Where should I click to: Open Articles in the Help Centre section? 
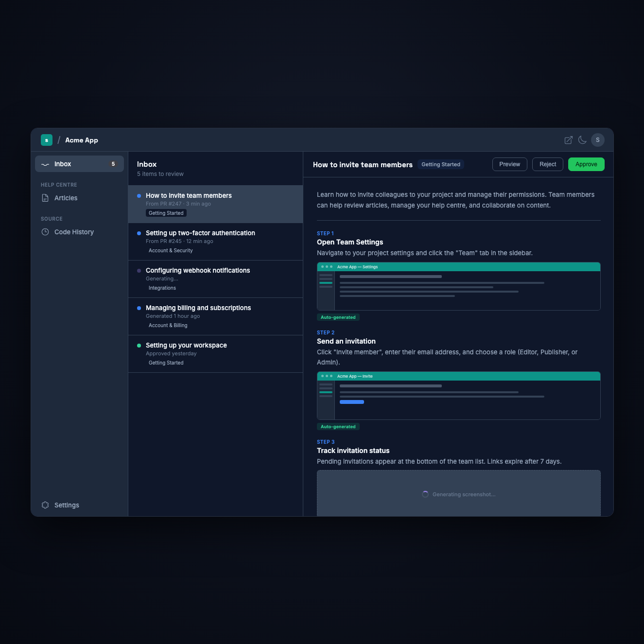click(x=79, y=198)
